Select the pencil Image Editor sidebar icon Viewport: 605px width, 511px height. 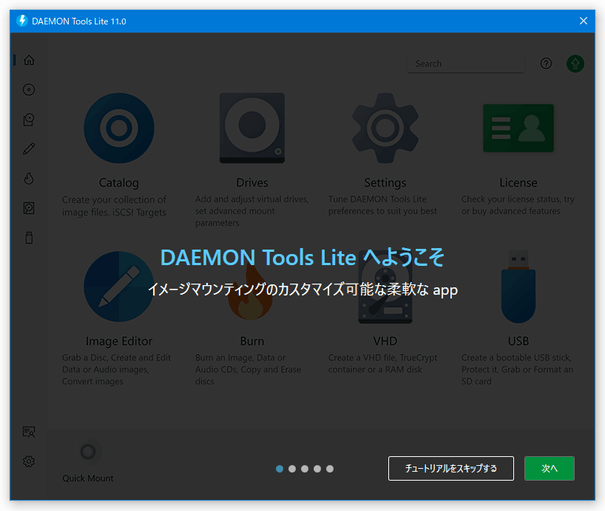[29, 149]
